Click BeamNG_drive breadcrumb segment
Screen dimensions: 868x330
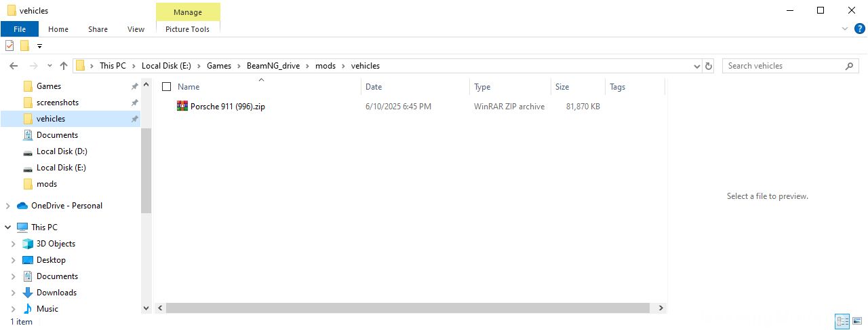[274, 66]
